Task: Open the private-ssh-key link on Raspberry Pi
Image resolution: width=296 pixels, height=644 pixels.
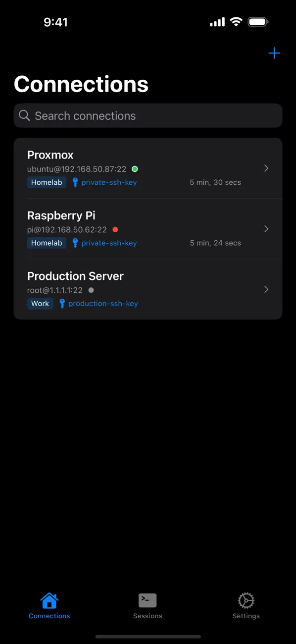Action: [110, 243]
